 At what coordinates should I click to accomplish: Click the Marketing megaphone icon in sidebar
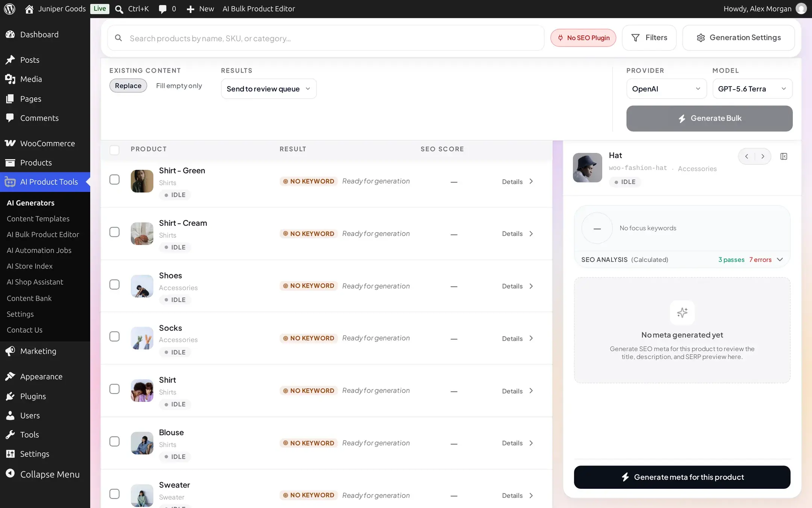[x=10, y=351]
